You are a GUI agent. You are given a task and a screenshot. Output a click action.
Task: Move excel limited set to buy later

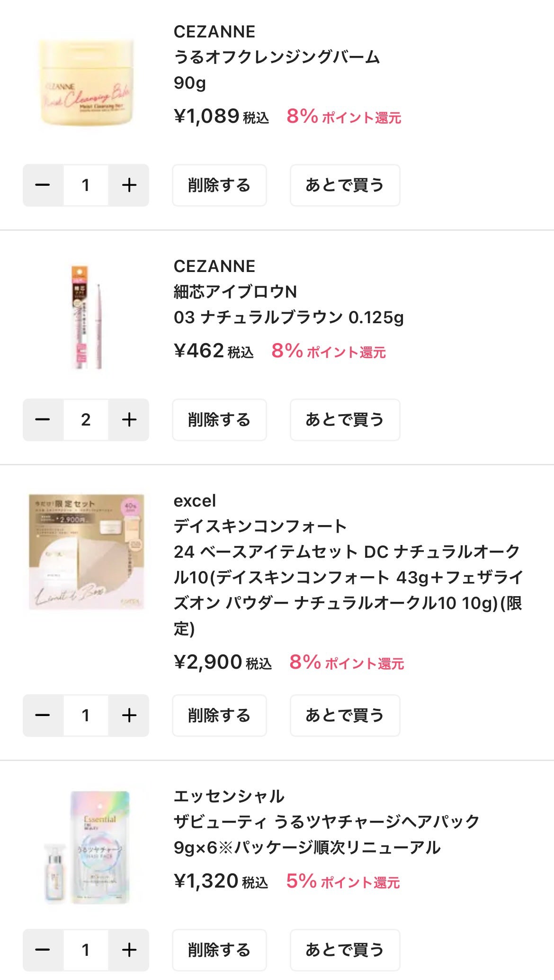click(345, 716)
